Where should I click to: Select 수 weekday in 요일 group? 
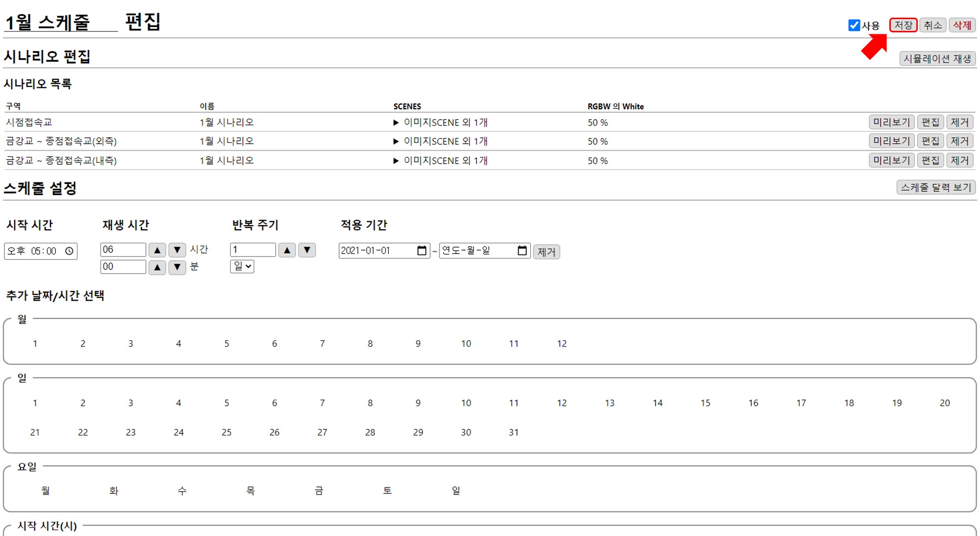(x=182, y=491)
